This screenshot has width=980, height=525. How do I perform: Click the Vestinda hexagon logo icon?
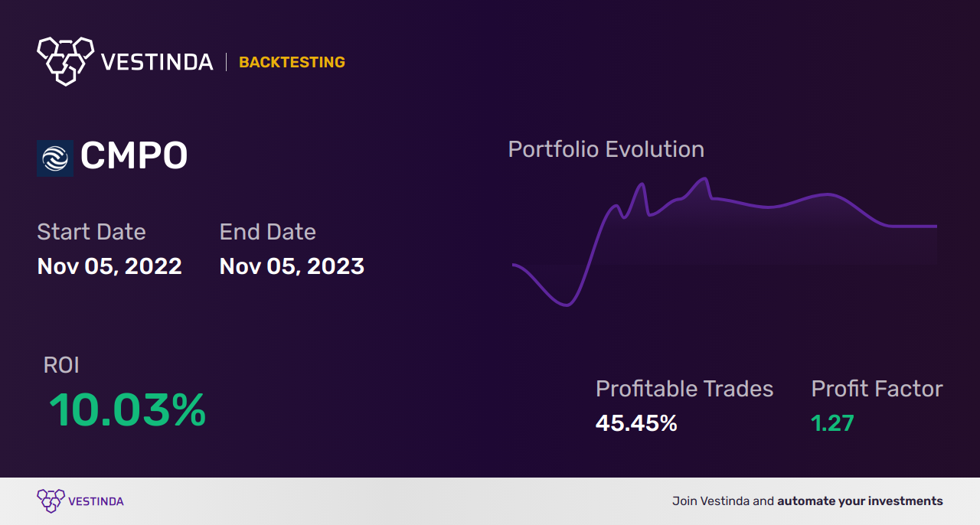(65, 60)
